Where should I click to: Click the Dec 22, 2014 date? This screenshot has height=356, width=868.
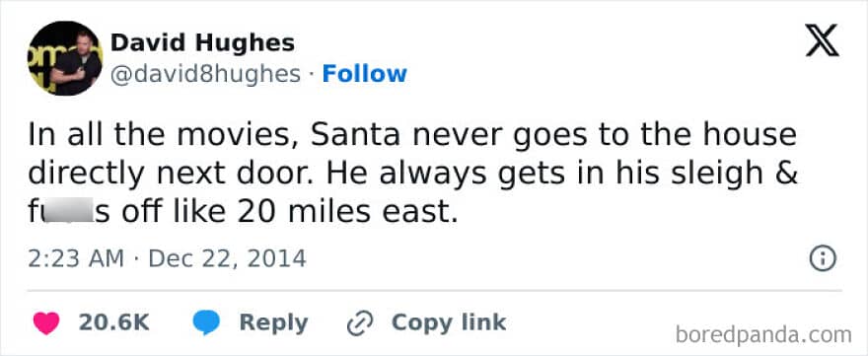coord(227,258)
